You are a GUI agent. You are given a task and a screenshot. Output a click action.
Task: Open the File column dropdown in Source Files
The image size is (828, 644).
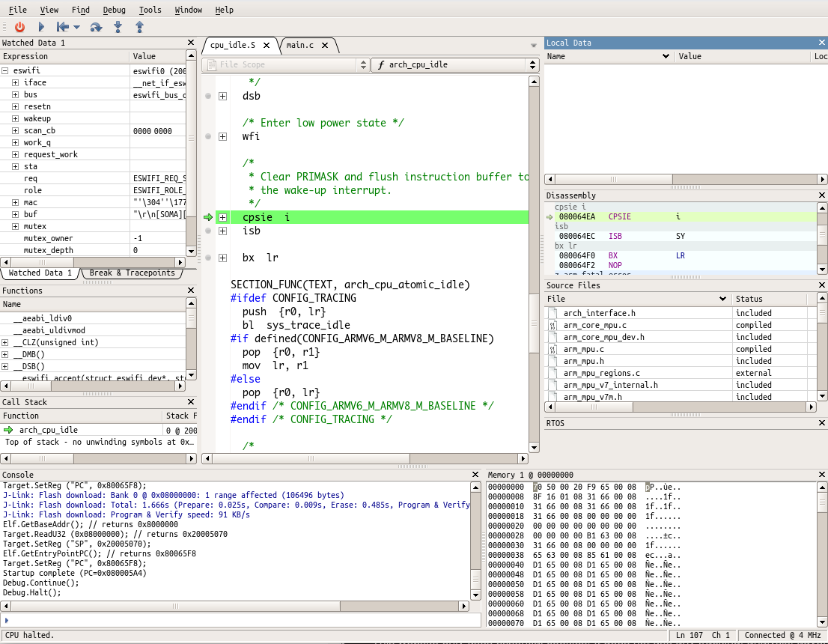click(722, 299)
